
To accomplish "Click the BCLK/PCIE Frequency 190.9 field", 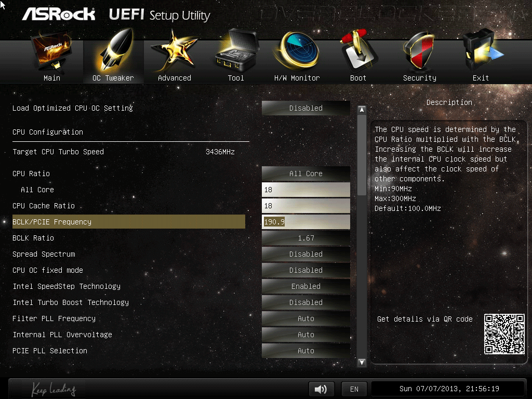I will (305, 222).
